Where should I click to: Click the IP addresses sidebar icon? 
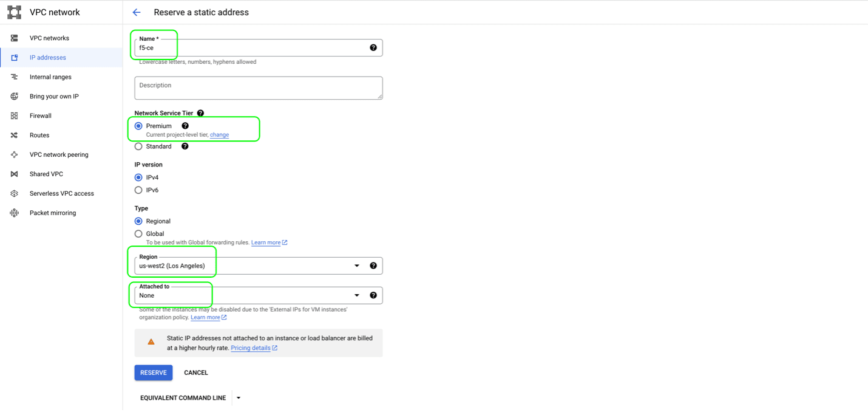[x=14, y=58]
